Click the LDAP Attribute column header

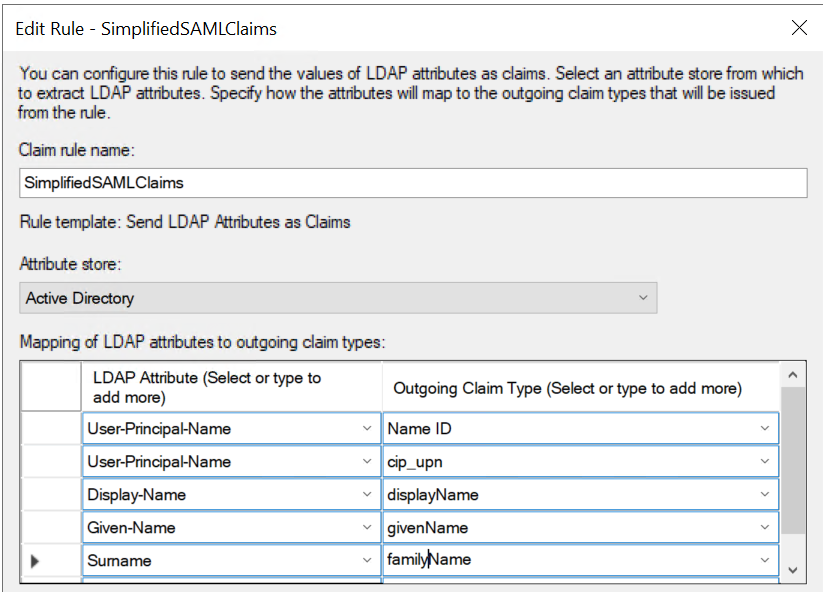[x=231, y=387]
